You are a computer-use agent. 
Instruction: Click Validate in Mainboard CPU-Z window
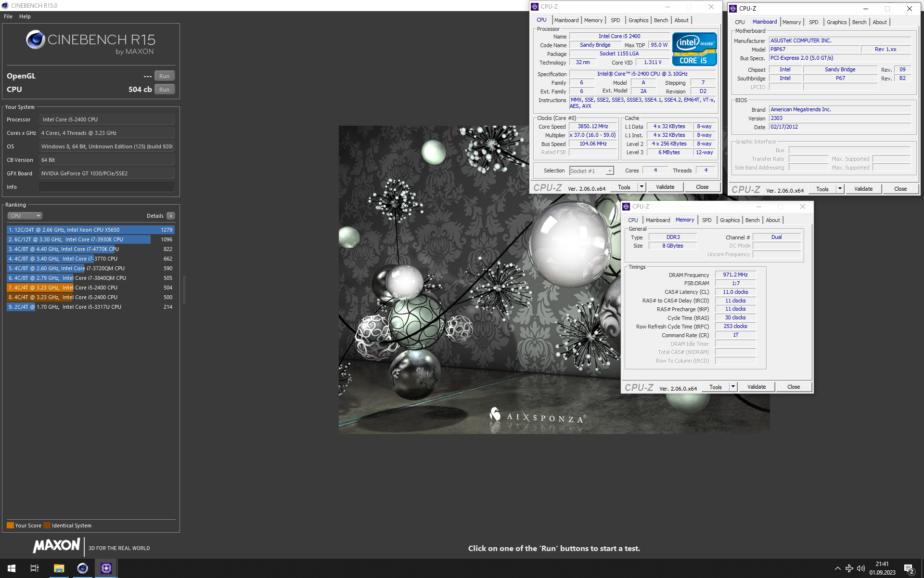[863, 189]
